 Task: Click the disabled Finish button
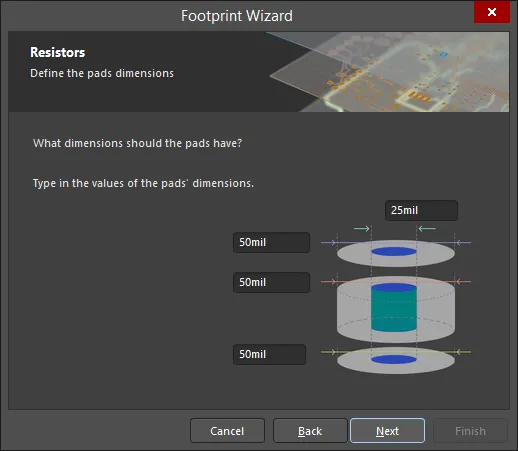pos(470,431)
